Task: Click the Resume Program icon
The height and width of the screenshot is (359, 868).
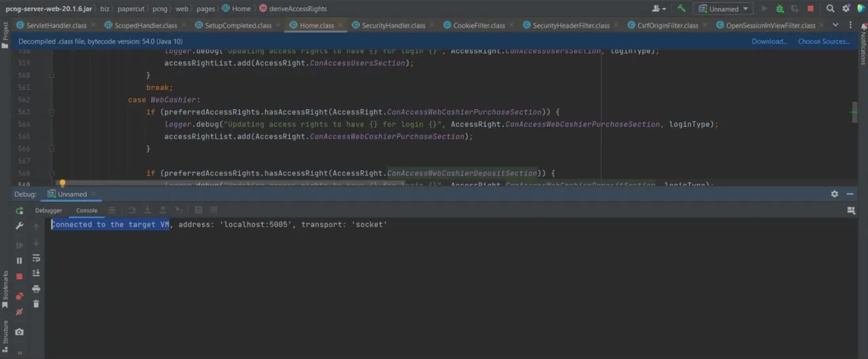Action: (x=19, y=245)
